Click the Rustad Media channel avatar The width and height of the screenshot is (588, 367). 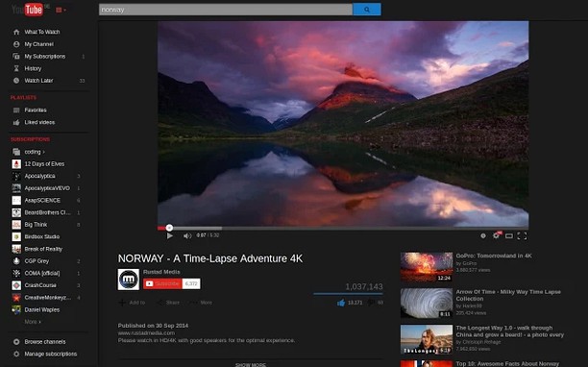128,280
